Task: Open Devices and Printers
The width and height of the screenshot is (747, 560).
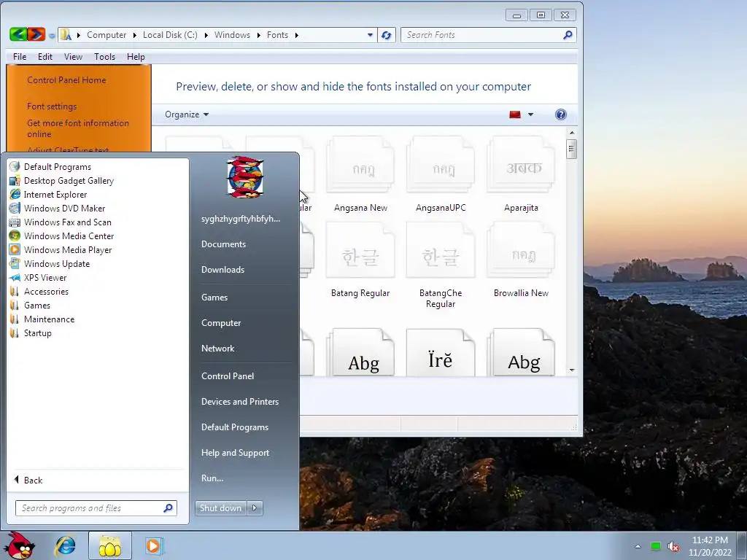Action: pos(239,402)
